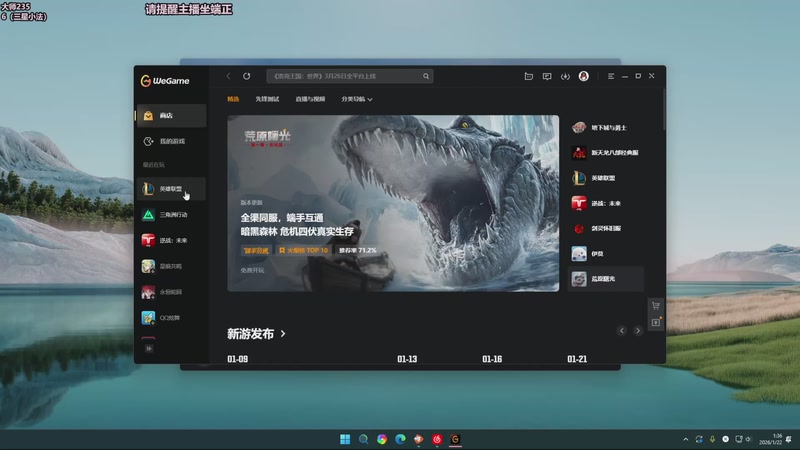Screen dimensions: 800x450
Task: Open the shopping cart icon
Action: [656, 306]
